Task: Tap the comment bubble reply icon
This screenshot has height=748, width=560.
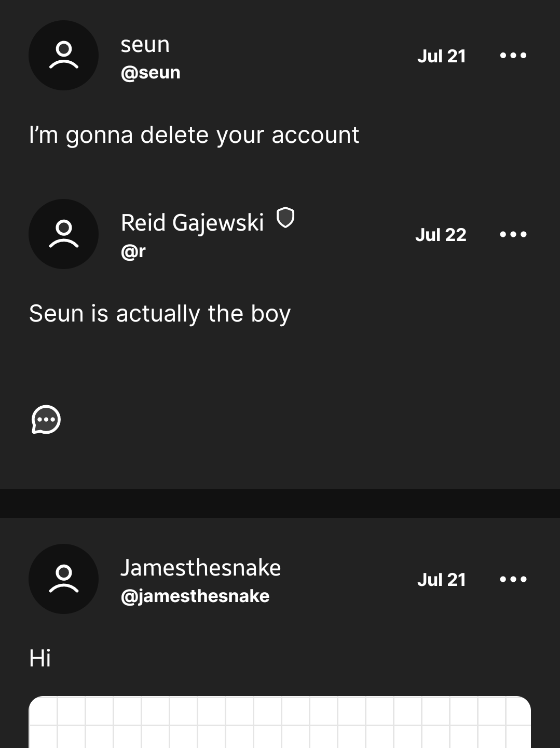Action: coord(46,419)
